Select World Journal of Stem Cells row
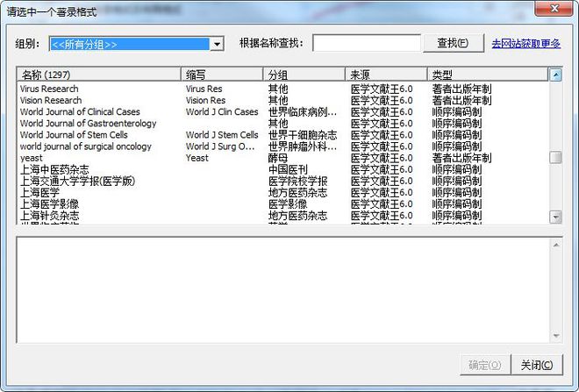The image size is (579, 392). pyautogui.click(x=74, y=135)
